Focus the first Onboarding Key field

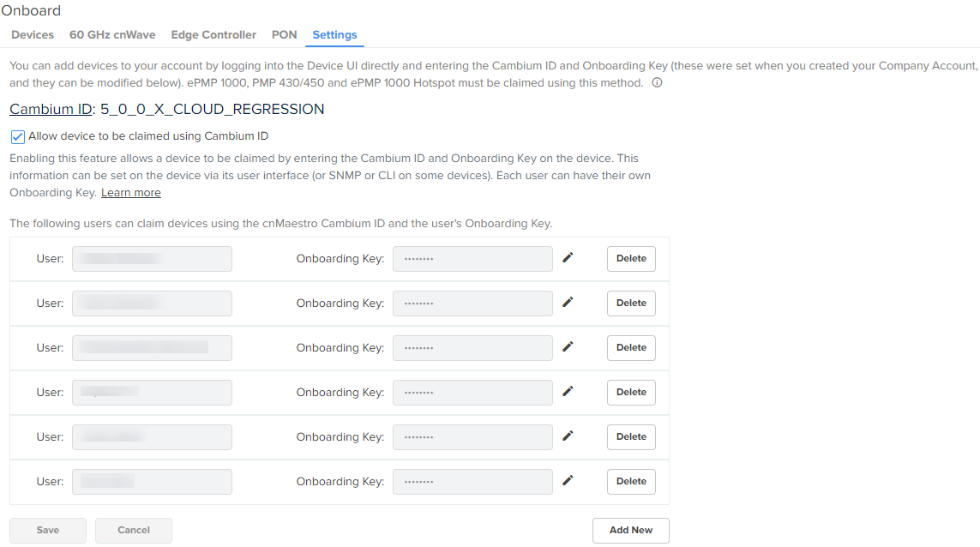click(x=472, y=259)
